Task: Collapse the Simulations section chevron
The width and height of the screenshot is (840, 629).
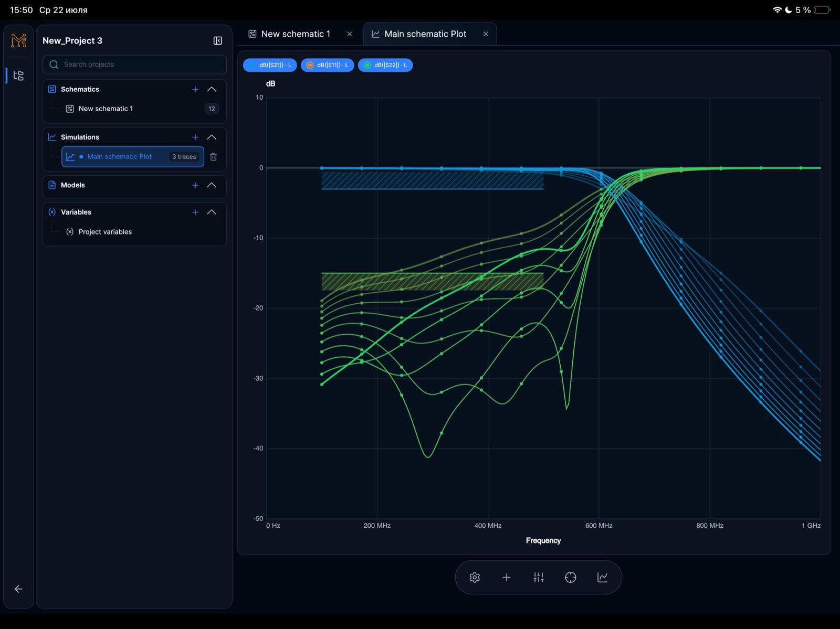Action: [x=212, y=137]
